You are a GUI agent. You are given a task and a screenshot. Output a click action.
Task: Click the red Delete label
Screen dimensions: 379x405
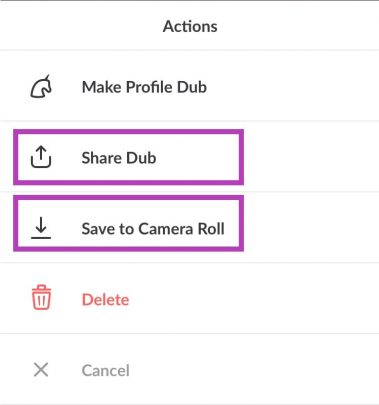coord(105,299)
